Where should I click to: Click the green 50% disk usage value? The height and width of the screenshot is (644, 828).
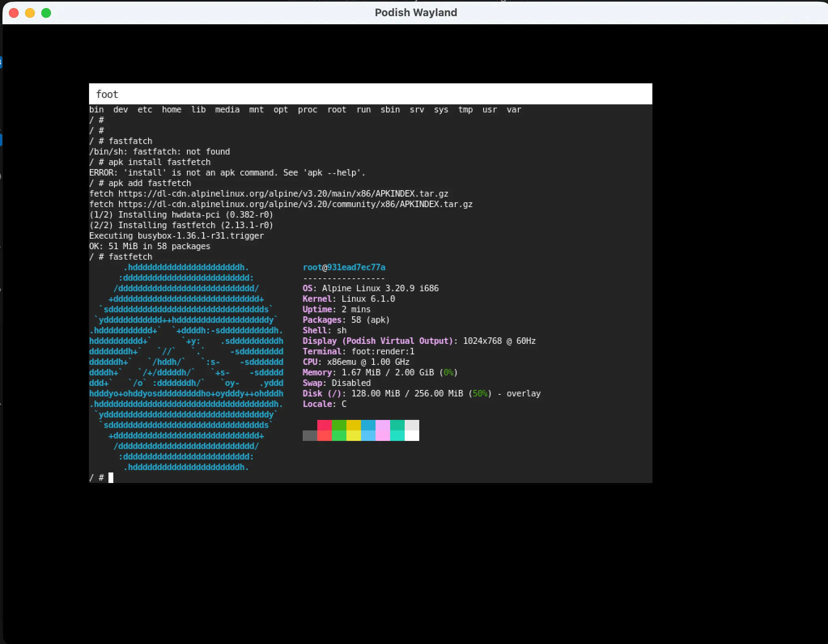480,394
